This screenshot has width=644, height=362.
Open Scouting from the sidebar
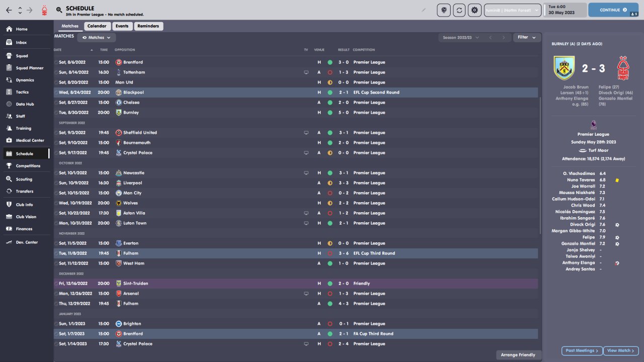tap(9, 179)
